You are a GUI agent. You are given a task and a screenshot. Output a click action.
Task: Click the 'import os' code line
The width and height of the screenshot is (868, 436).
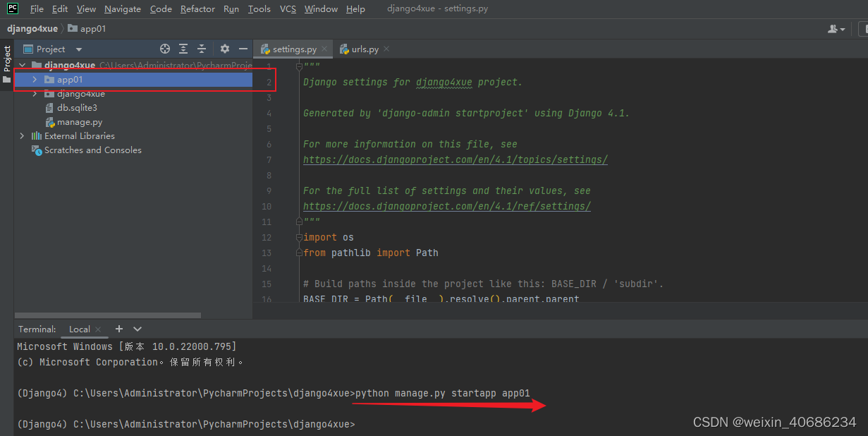pyautogui.click(x=329, y=238)
